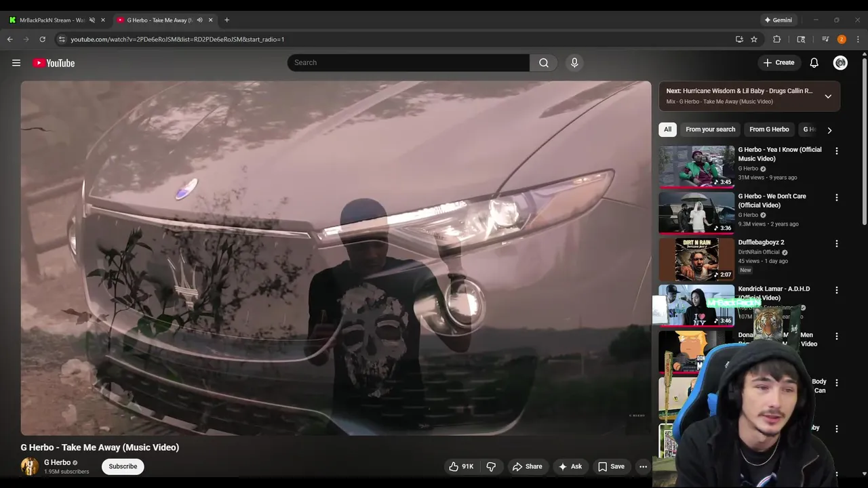This screenshot has width=868, height=488.
Task: Open the YouTube hamburger guide menu
Action: (x=16, y=63)
